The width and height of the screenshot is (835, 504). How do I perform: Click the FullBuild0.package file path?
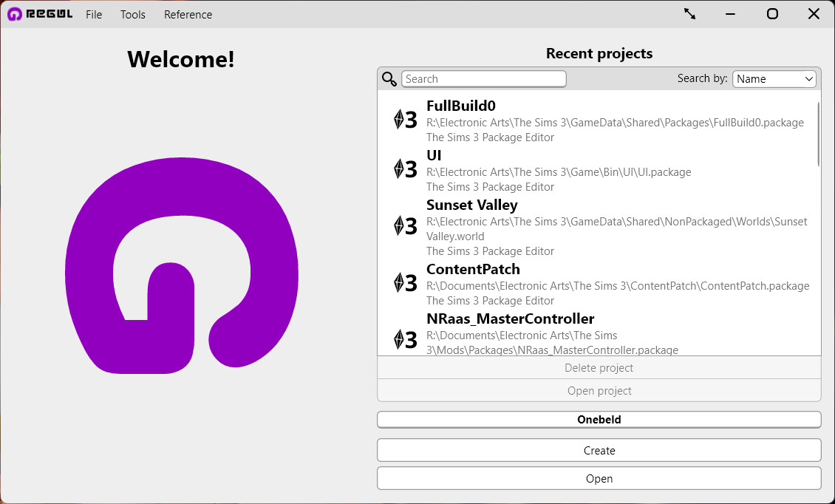click(x=615, y=123)
